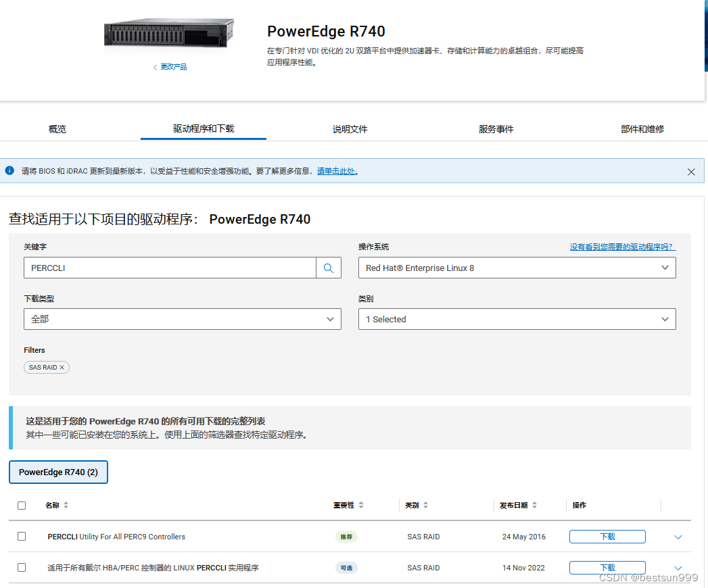Select the PERCCLI Utility For All PERC9 Controllers checkbox
This screenshot has width=708, height=588.
pyautogui.click(x=22, y=536)
